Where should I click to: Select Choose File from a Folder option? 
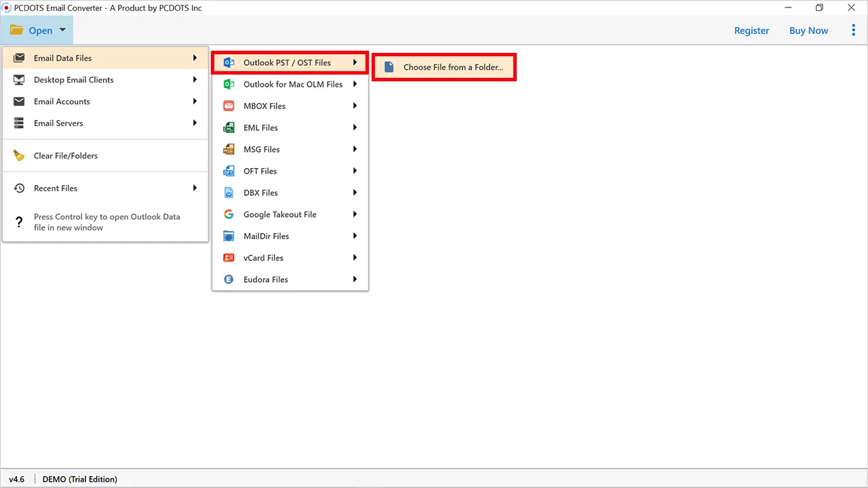click(444, 67)
